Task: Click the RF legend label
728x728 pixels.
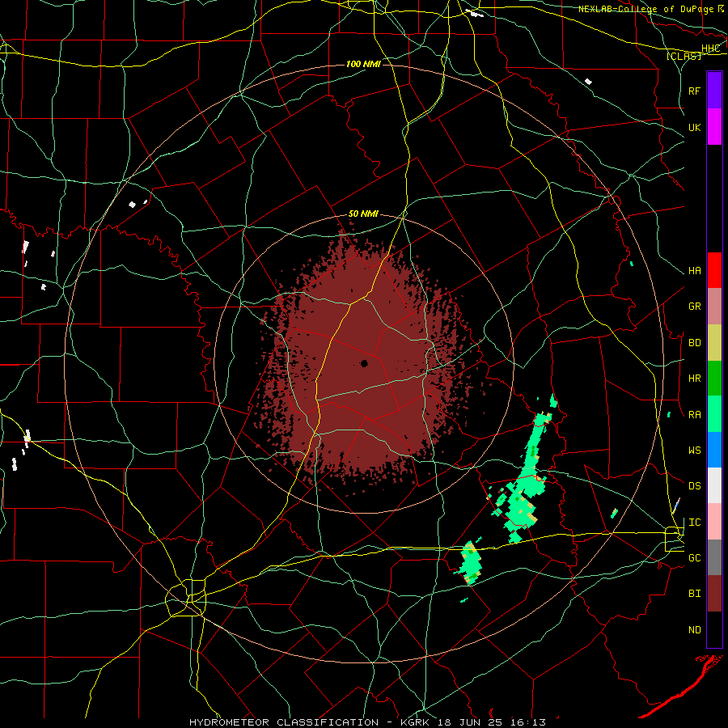Action: tap(694, 91)
